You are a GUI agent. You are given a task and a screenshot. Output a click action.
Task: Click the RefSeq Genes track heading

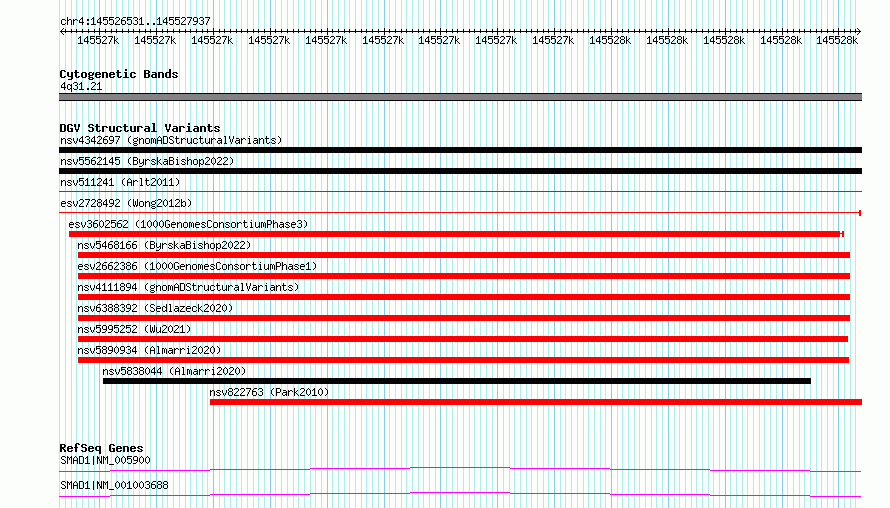(x=101, y=448)
